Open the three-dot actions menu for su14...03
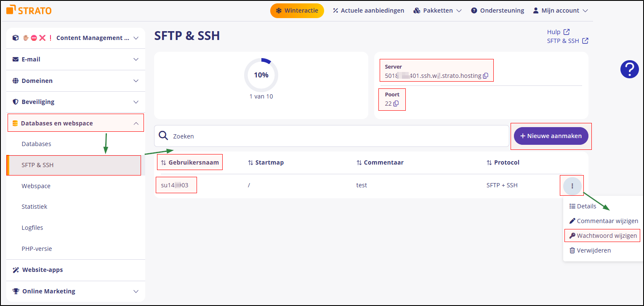The width and height of the screenshot is (644, 306). pyautogui.click(x=572, y=185)
